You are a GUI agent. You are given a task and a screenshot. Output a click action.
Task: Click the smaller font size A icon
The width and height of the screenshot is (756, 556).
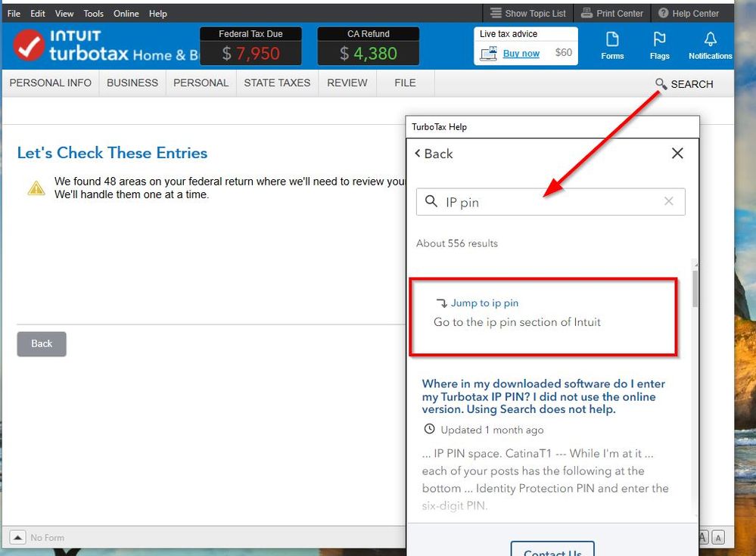coord(718,538)
